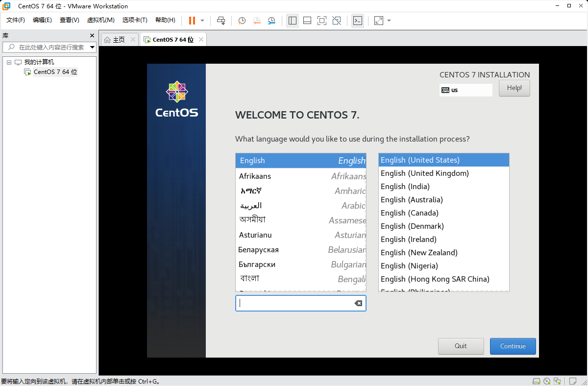Open the 编辑(E) menu

click(42, 20)
